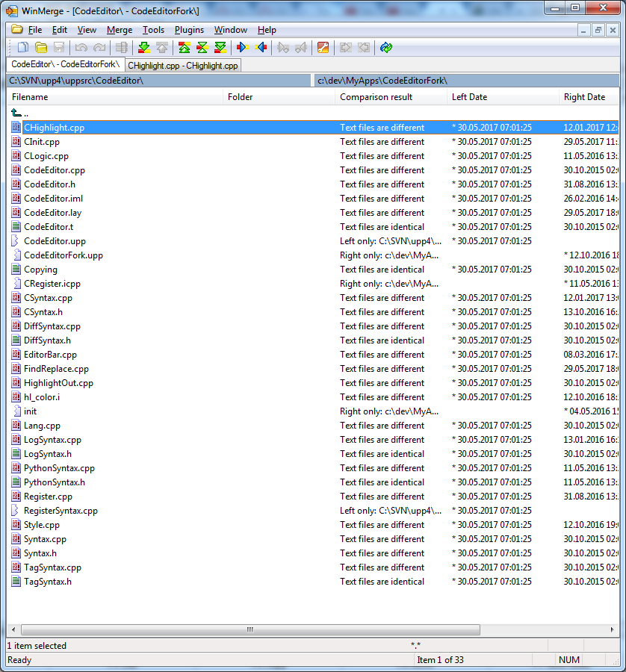Click the Copy to right toolbar icon

coord(242,48)
